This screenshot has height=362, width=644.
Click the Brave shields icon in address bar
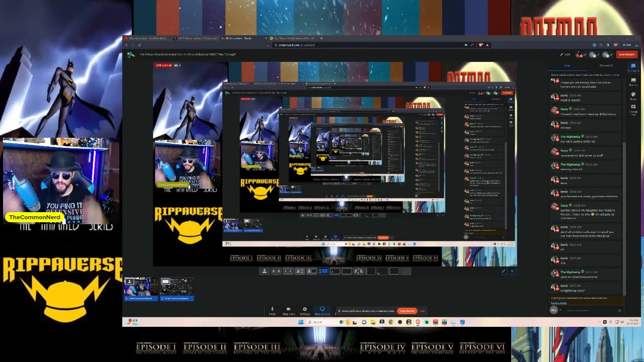(x=480, y=45)
